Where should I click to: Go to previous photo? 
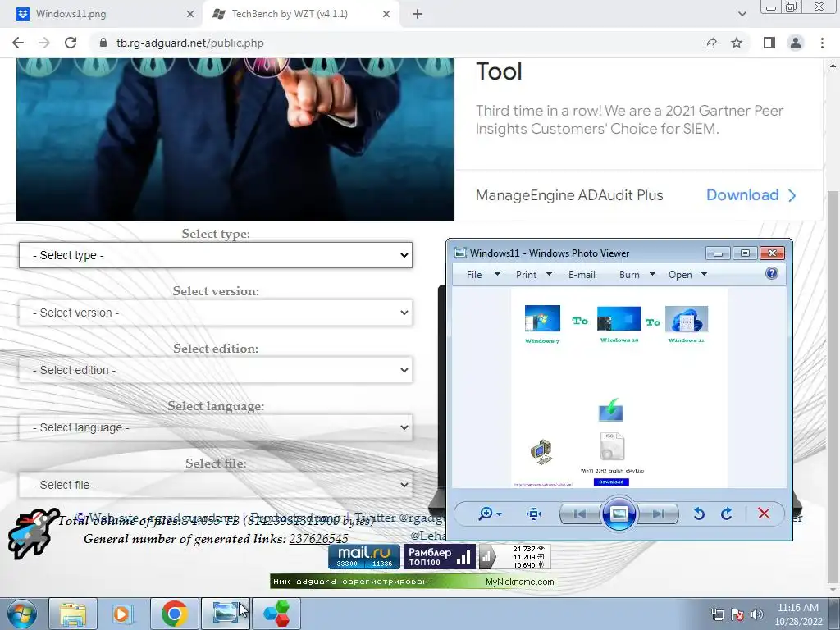point(580,514)
